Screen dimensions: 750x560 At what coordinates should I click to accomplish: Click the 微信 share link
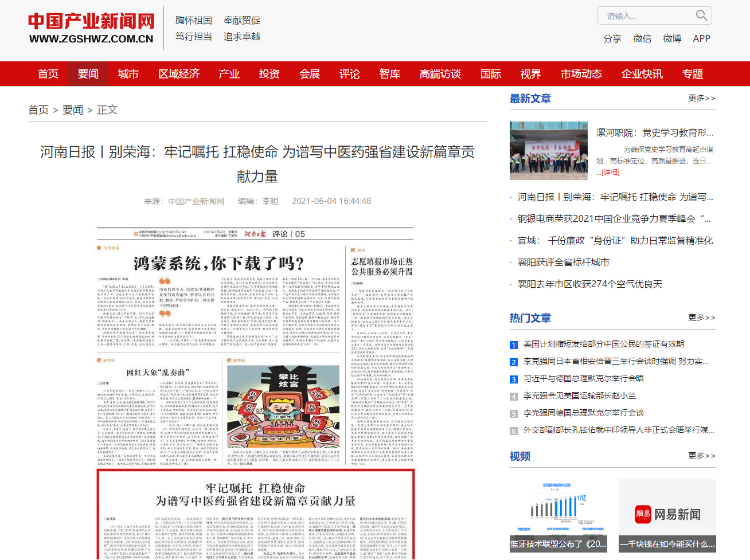(x=642, y=38)
